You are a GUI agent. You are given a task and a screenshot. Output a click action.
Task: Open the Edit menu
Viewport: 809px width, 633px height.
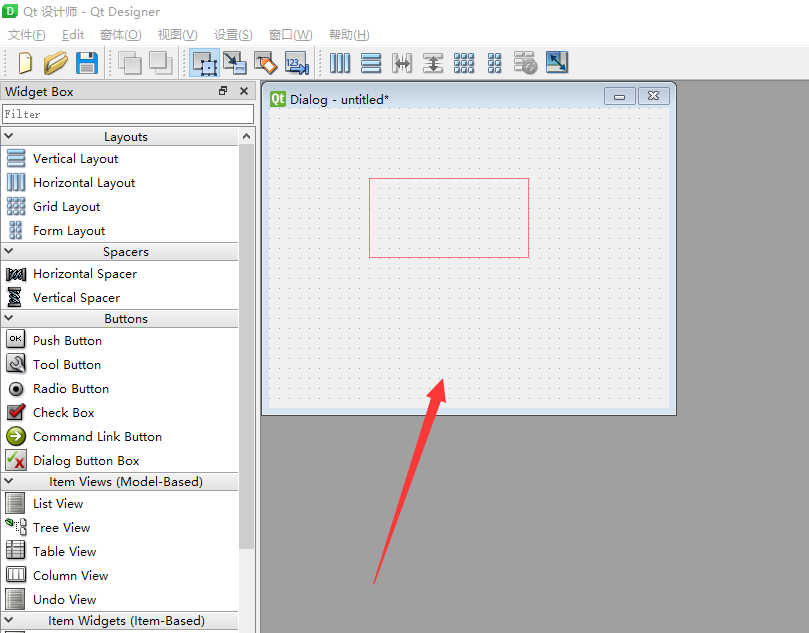pos(73,35)
